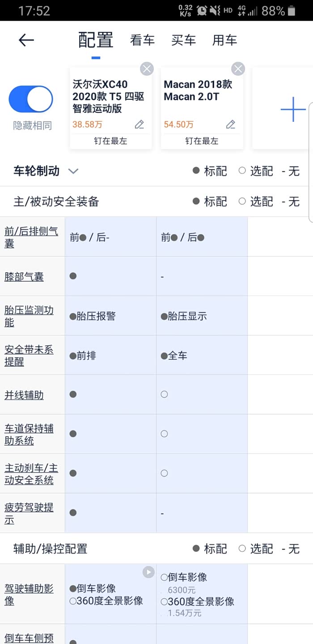Pull the side handle on right edge
Image resolution: width=313 pixels, height=644 pixels.
click(x=310, y=162)
